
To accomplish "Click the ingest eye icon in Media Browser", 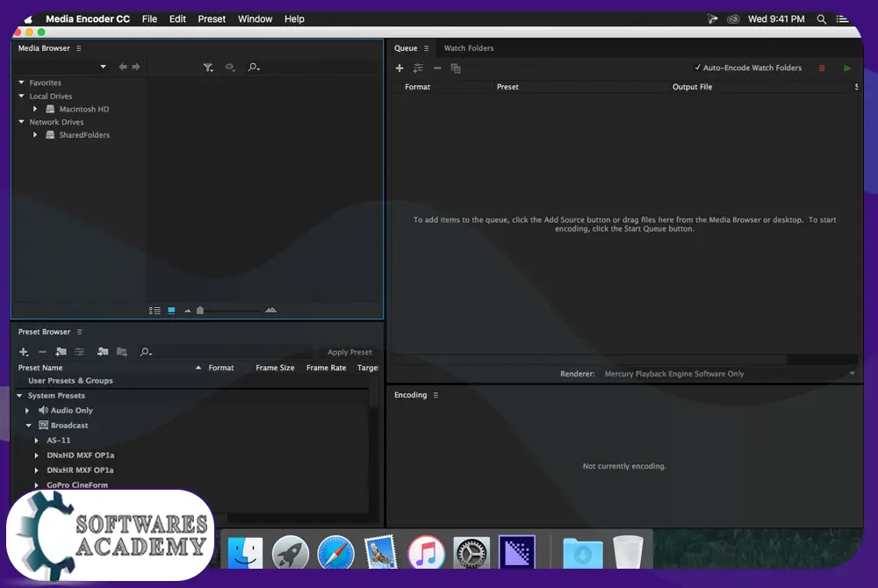I will 230,67.
